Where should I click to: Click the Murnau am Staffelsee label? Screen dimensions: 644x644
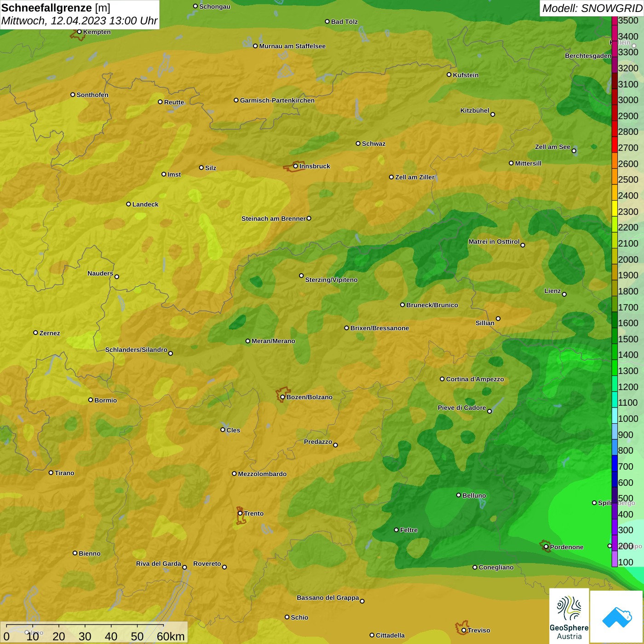click(292, 46)
